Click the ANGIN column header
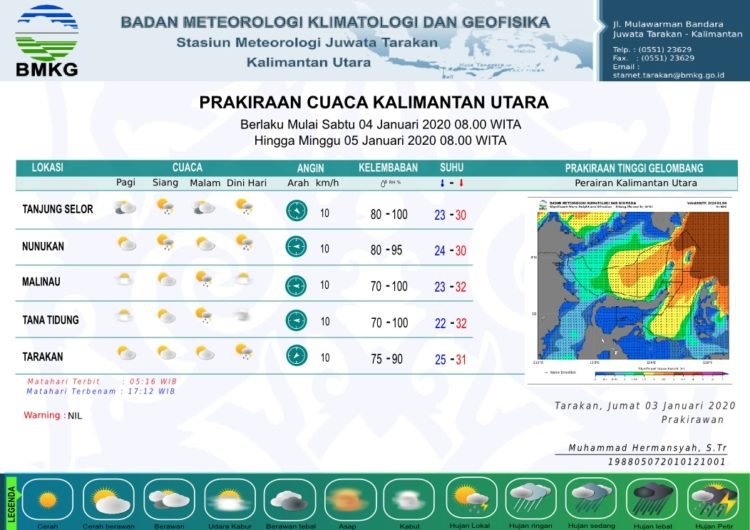Image resolution: width=750 pixels, height=530 pixels. click(x=310, y=168)
